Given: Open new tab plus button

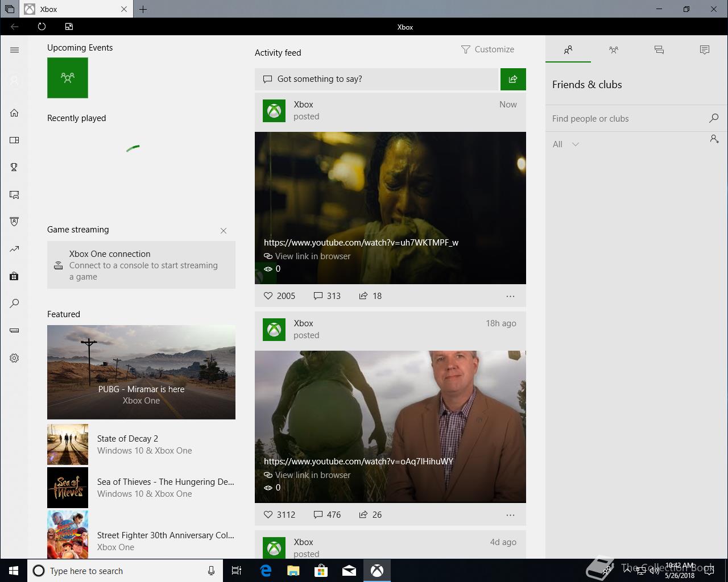Looking at the screenshot, I should (x=143, y=9).
